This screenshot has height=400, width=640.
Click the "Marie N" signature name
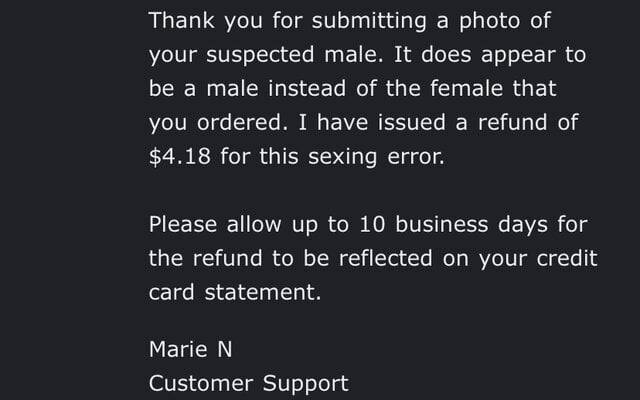coord(191,349)
